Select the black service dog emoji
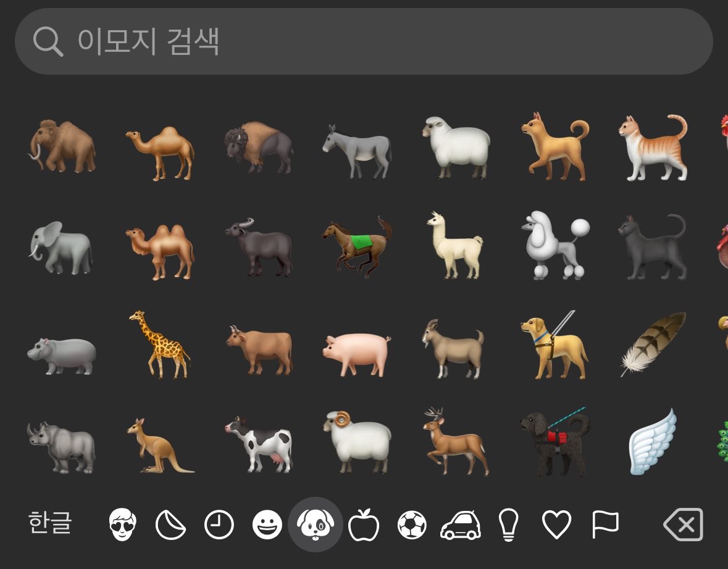 coord(555,442)
